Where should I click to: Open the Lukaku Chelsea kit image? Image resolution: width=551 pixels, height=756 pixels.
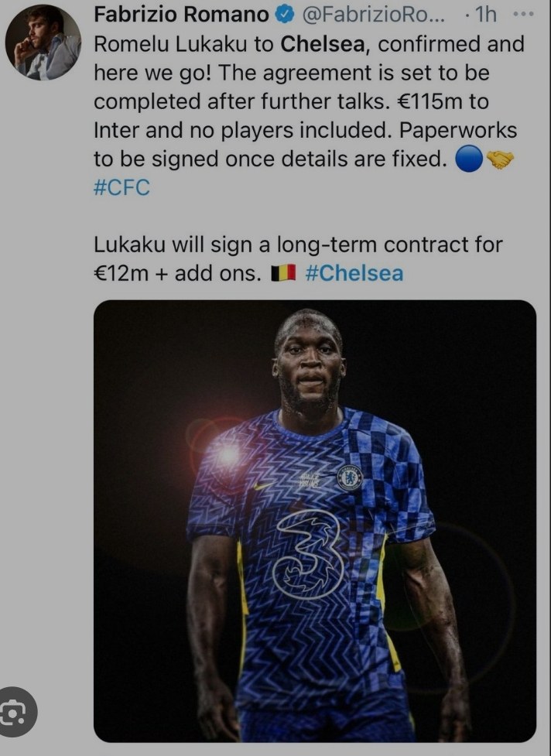315,521
